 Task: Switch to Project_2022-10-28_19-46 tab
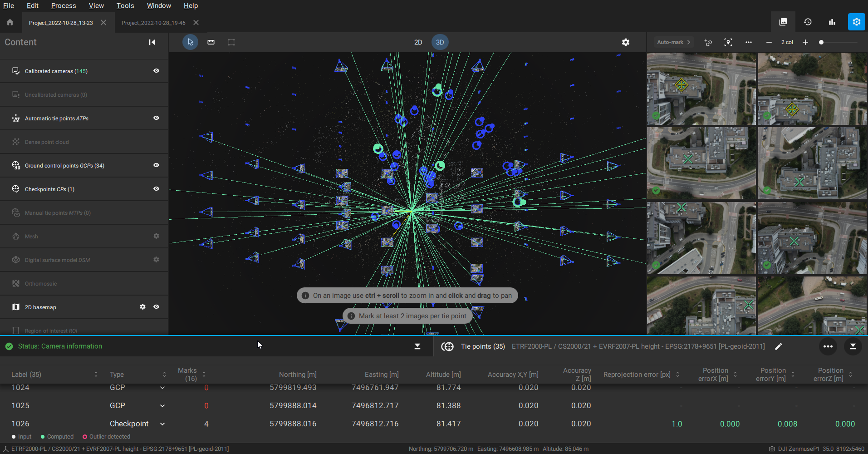tap(153, 23)
